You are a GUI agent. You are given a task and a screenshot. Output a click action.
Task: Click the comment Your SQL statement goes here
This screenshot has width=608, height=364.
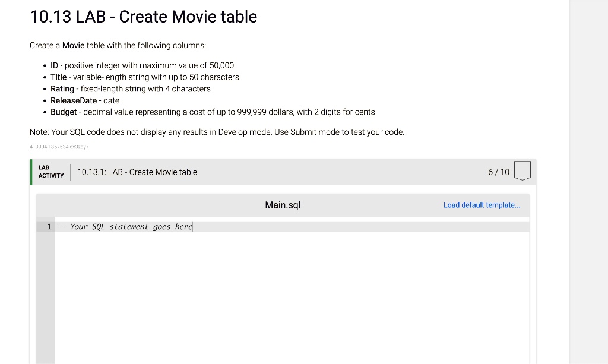(126, 226)
